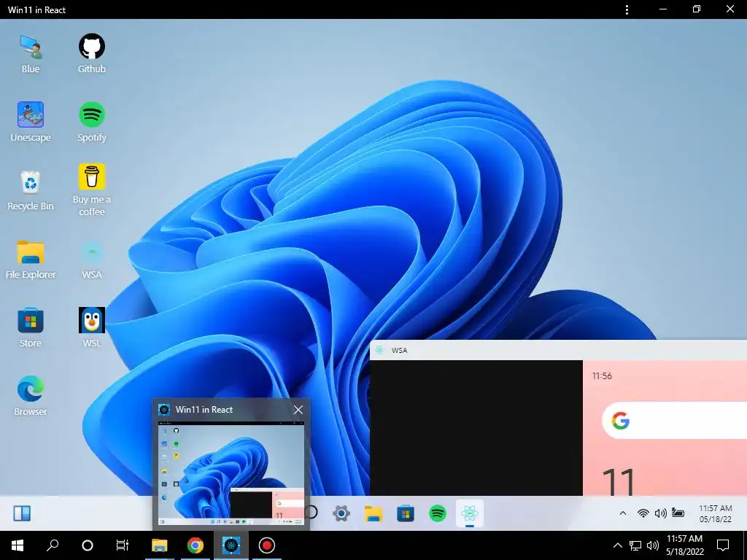
Task: Open the Blue desktop shortcut
Action: click(31, 53)
